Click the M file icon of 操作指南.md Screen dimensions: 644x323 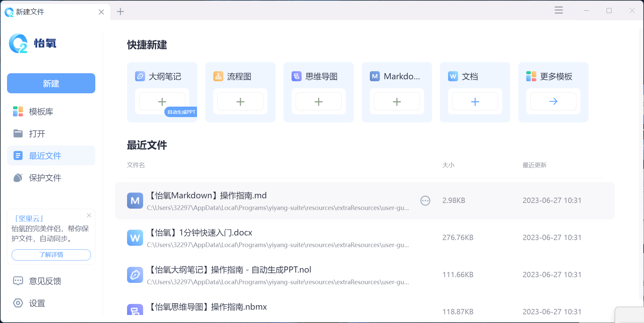click(135, 201)
